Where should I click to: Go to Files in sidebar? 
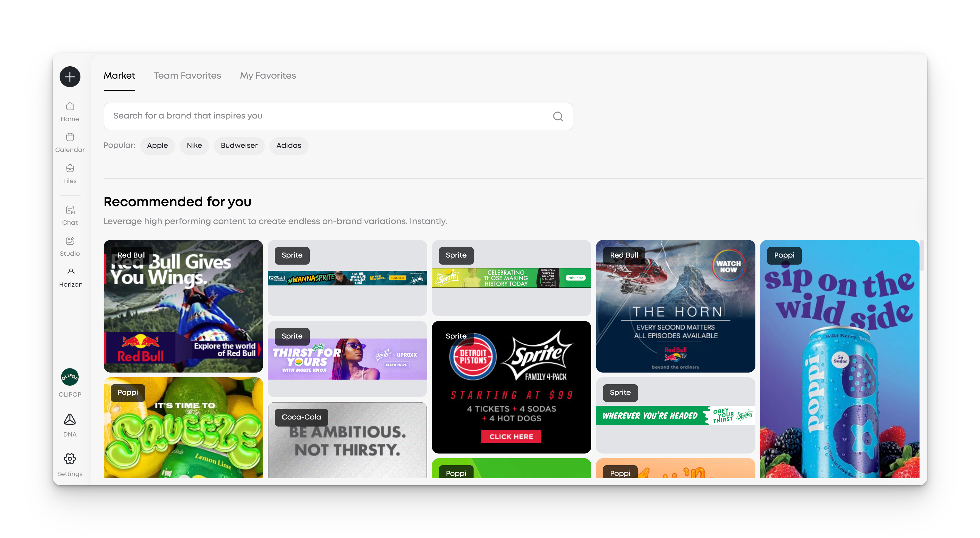[x=70, y=174]
